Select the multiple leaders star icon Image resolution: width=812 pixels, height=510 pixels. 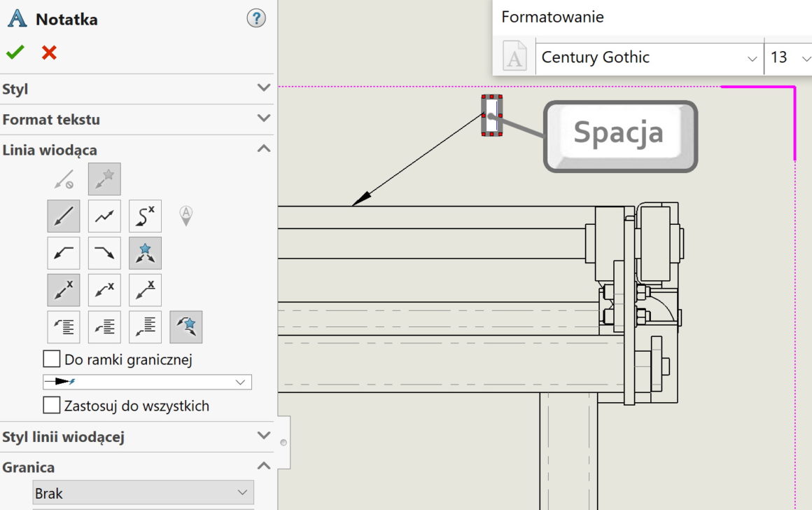(x=145, y=253)
